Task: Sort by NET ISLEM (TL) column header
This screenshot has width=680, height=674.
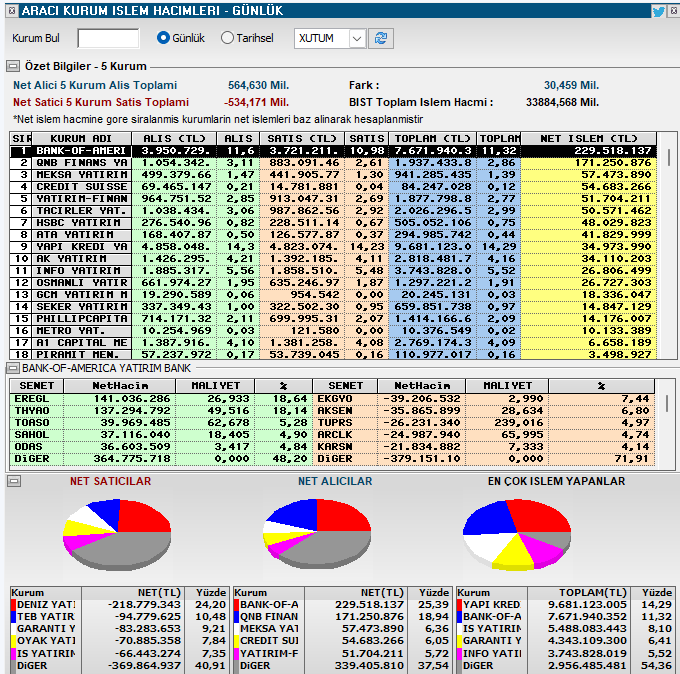Action: pos(588,138)
